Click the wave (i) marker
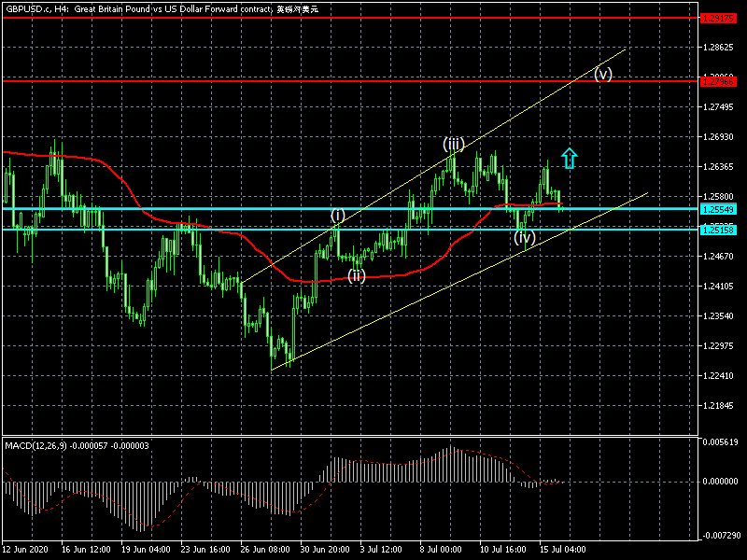This screenshot has height=560, width=747. click(337, 216)
